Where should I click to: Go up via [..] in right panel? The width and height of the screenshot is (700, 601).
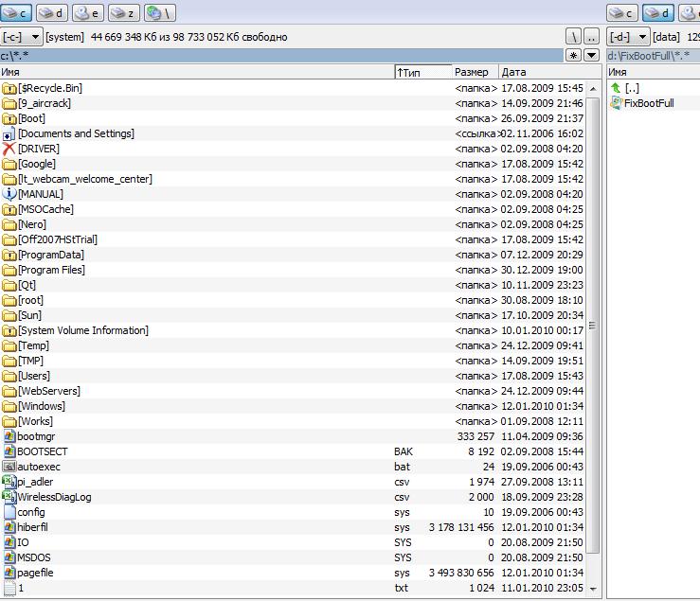[x=632, y=88]
